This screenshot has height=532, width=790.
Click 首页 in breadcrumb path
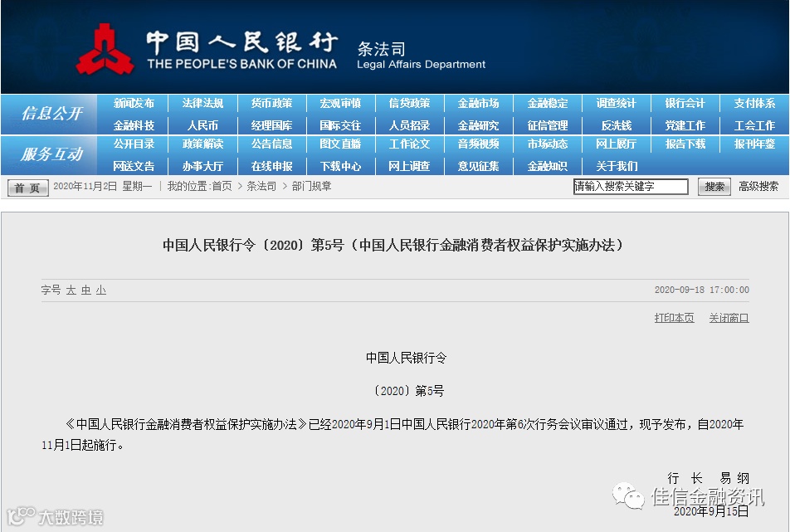222,187
